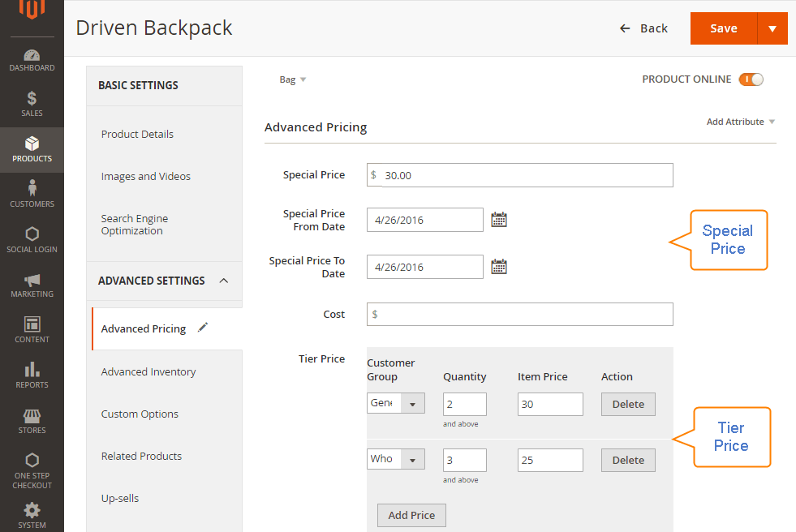The width and height of the screenshot is (796, 532).
Task: Focus the Special Price From Date field
Action: [x=425, y=220]
